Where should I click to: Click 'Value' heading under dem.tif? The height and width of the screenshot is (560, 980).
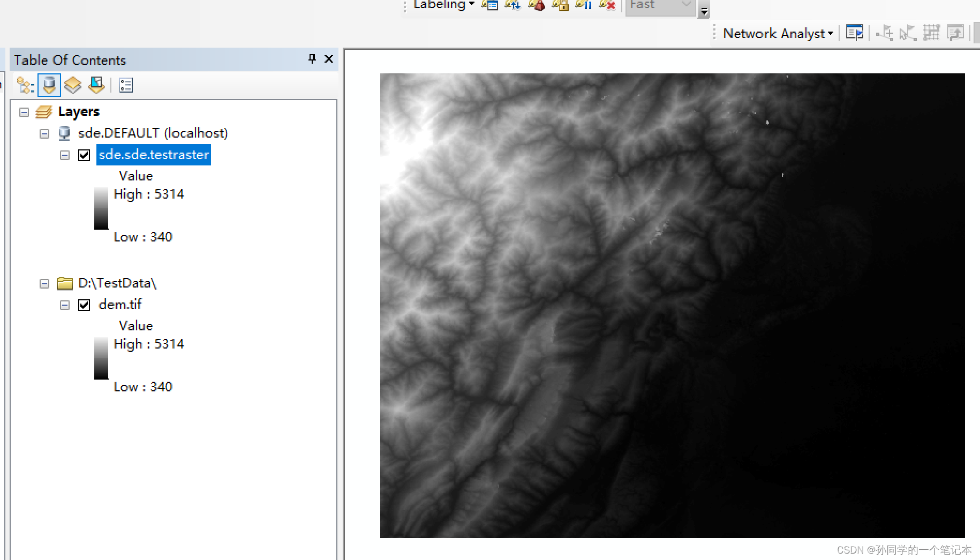point(136,326)
